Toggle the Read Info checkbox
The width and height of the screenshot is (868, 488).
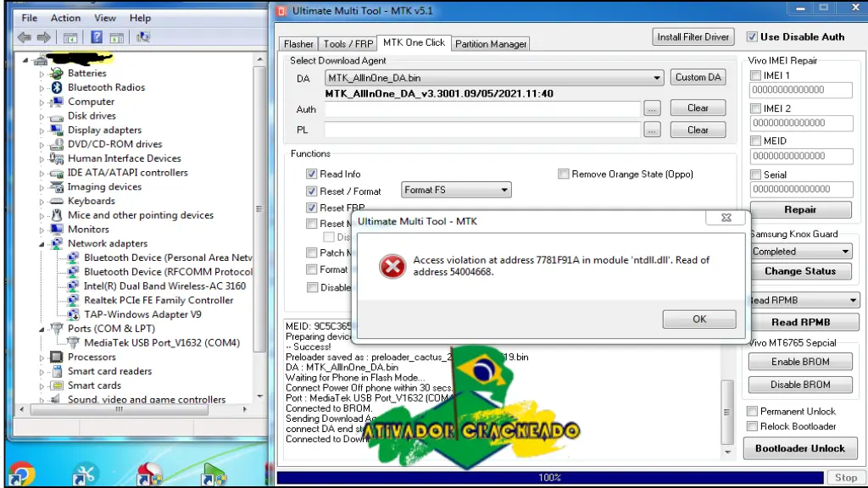pos(311,175)
